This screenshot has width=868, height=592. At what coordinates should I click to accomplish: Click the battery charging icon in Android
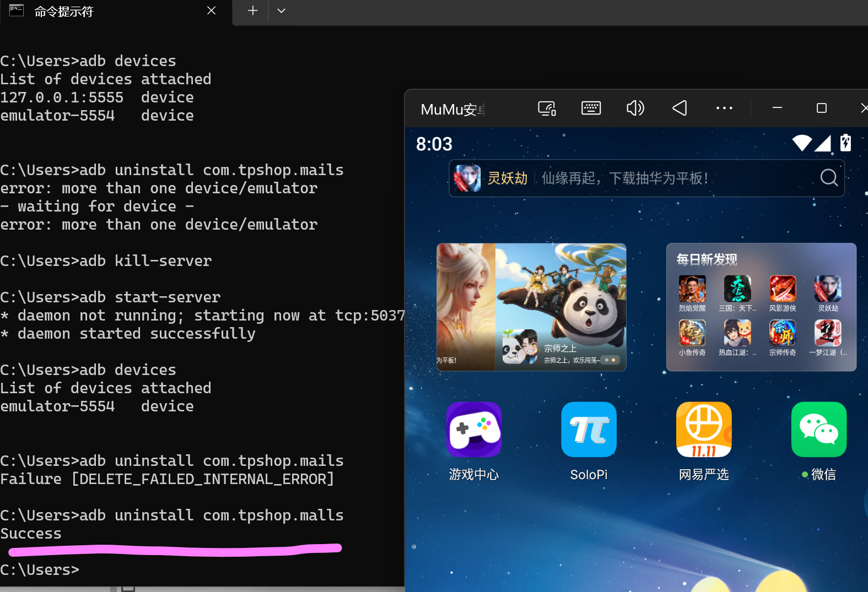click(845, 143)
